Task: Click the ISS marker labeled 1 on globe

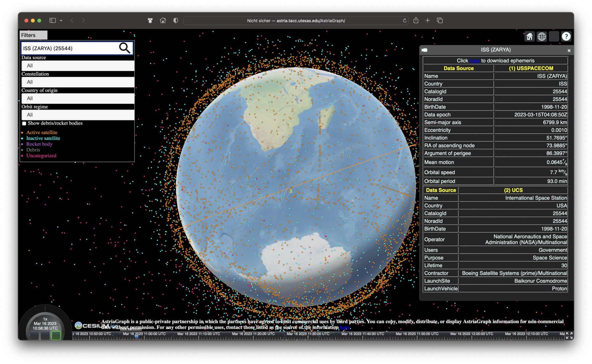Action: point(291,190)
